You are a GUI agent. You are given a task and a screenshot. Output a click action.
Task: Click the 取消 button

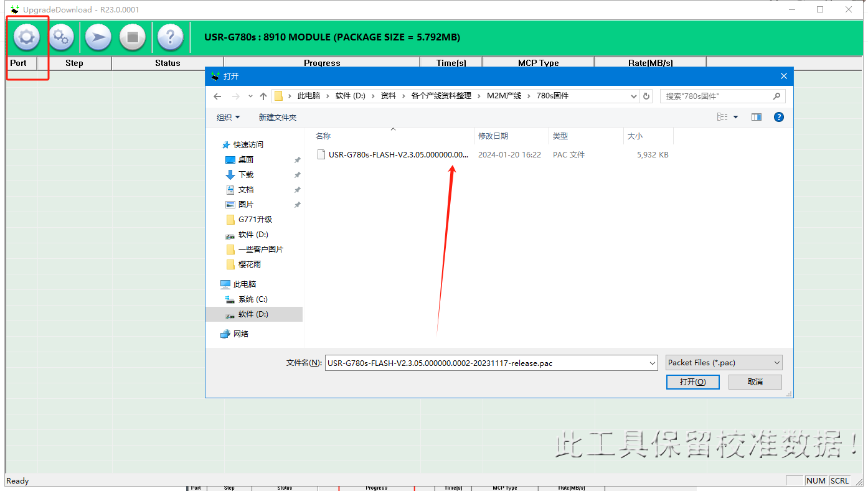[755, 382]
